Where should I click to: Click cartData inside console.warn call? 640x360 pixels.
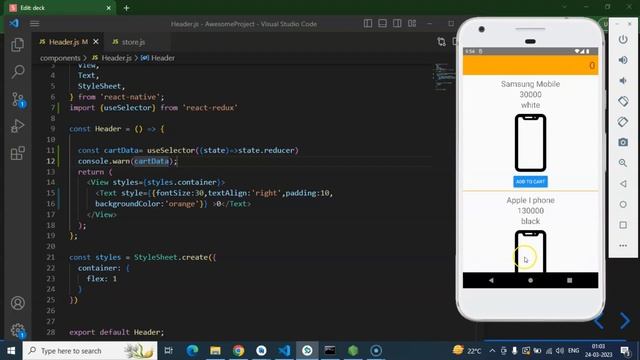[x=151, y=161]
